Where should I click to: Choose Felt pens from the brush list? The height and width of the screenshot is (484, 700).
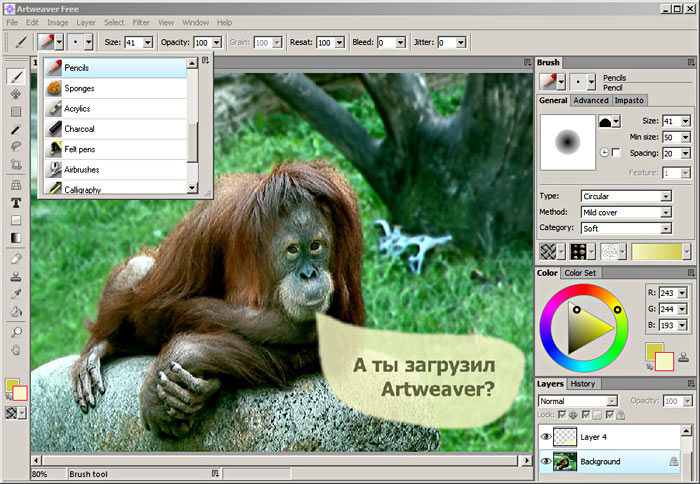coord(115,149)
